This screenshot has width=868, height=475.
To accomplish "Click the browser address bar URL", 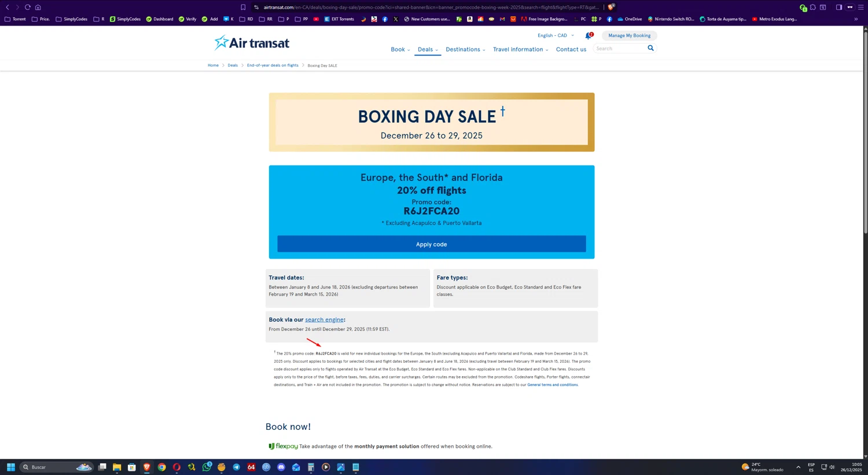I will click(x=431, y=8).
